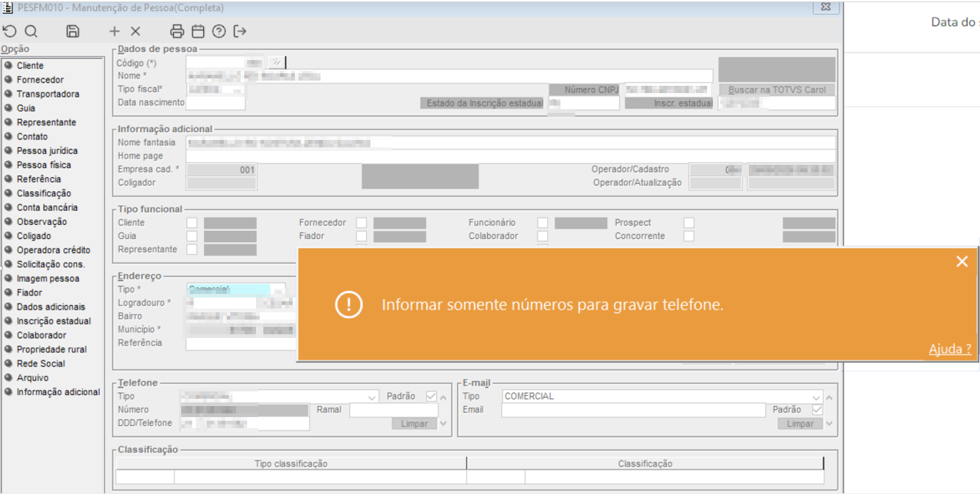Click the Referência address input field
980x494 pixels.
[x=241, y=343]
